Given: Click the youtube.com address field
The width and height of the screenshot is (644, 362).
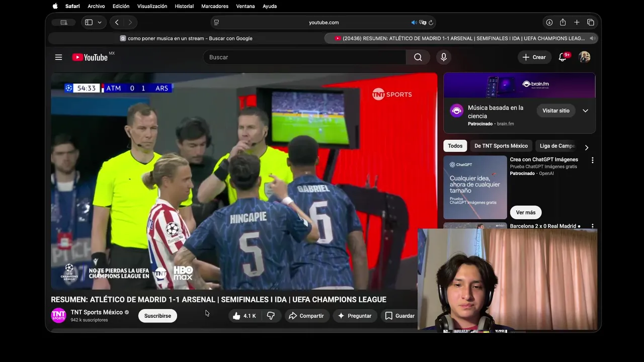Looking at the screenshot, I should pyautogui.click(x=324, y=23).
